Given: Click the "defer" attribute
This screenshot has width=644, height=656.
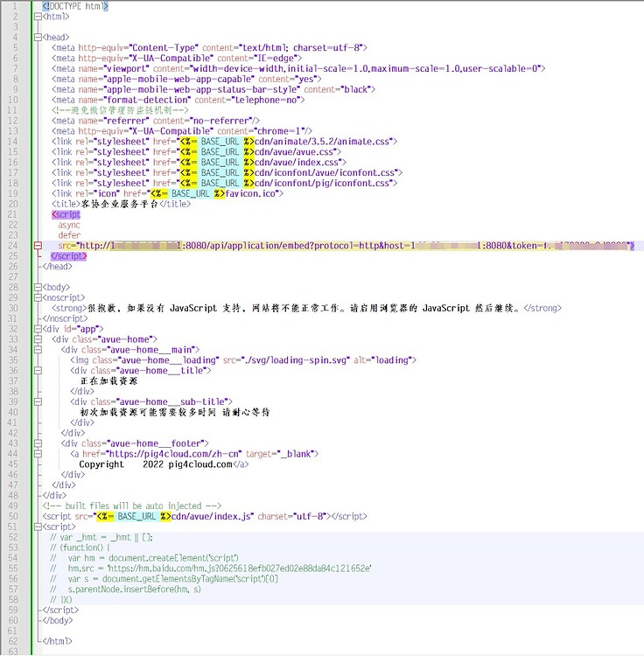Looking at the screenshot, I should [x=69, y=235].
